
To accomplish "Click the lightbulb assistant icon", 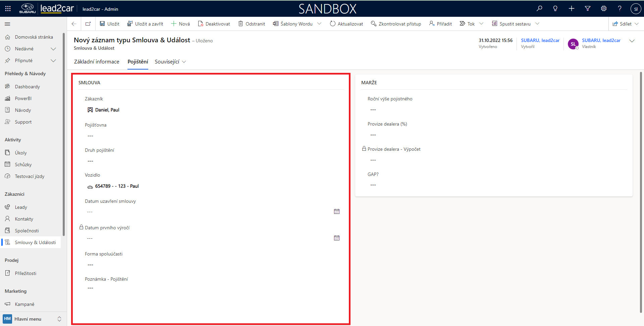I will click(555, 9).
